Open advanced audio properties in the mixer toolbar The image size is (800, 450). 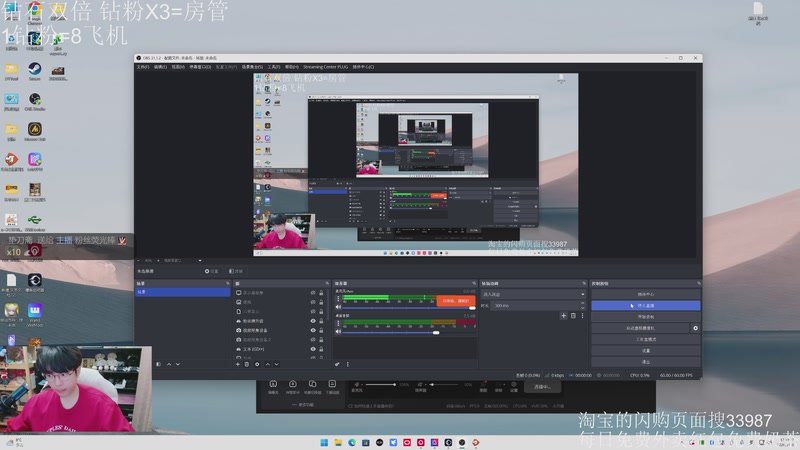click(337, 364)
